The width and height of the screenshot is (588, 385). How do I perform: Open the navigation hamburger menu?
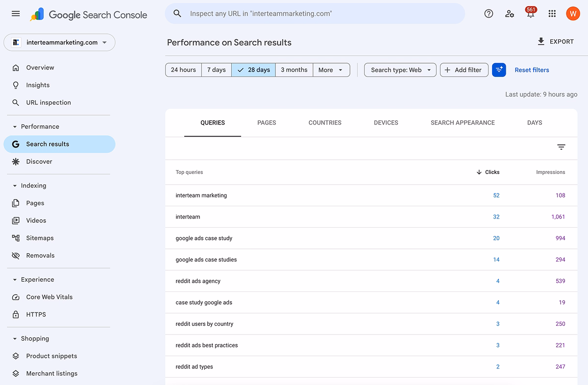click(15, 13)
